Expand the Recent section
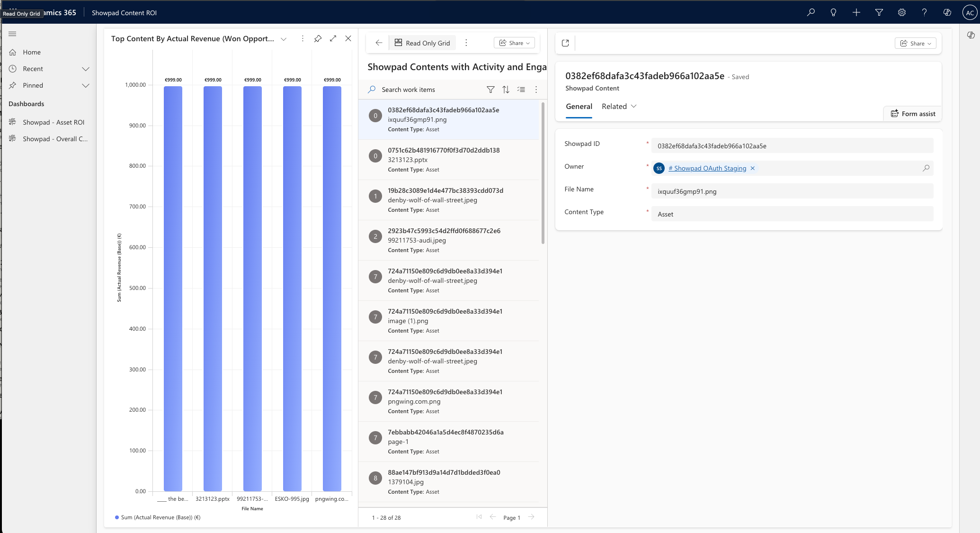980x533 pixels. [x=85, y=69]
